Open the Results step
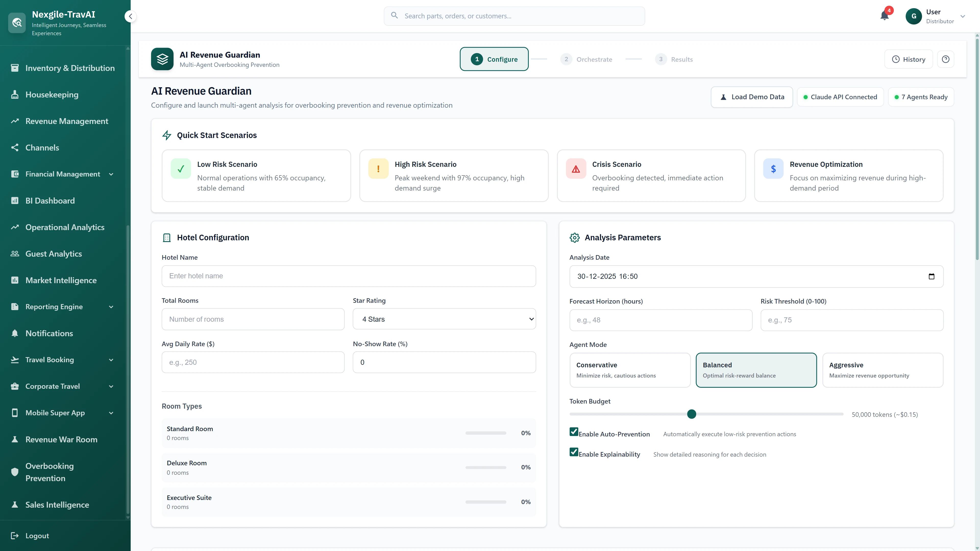This screenshot has width=980, height=551. (x=674, y=59)
